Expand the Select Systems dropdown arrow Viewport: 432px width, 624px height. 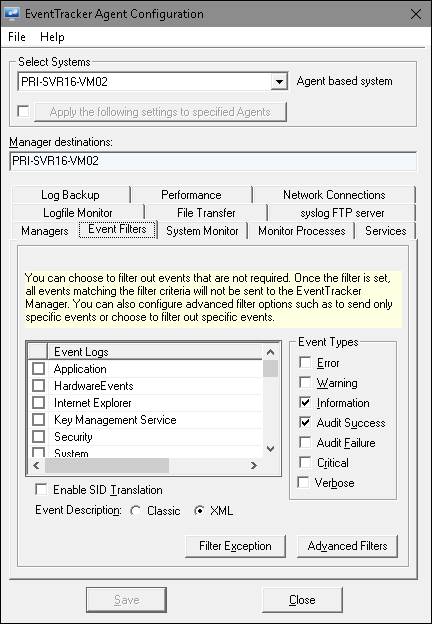[279, 82]
